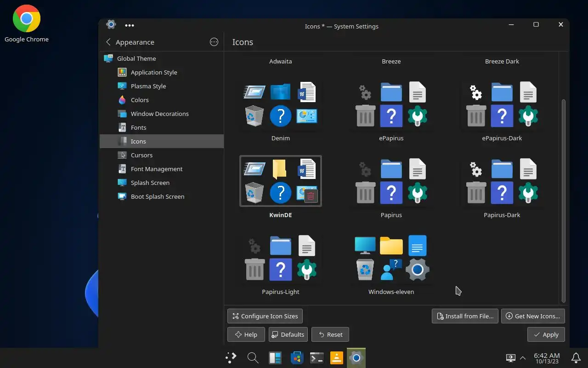Viewport: 588px width, 368px height.
Task: Open the notifications bell
Action: (x=576, y=357)
